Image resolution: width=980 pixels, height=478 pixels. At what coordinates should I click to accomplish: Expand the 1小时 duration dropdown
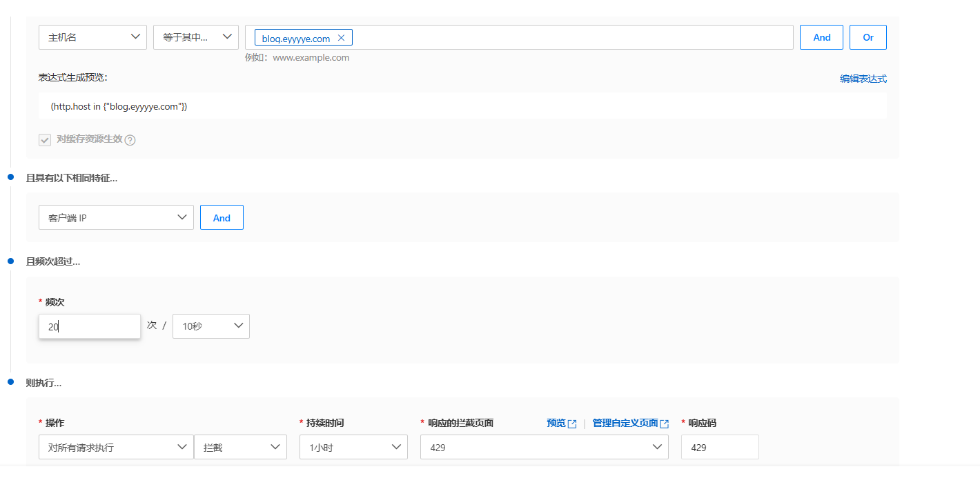tap(353, 447)
